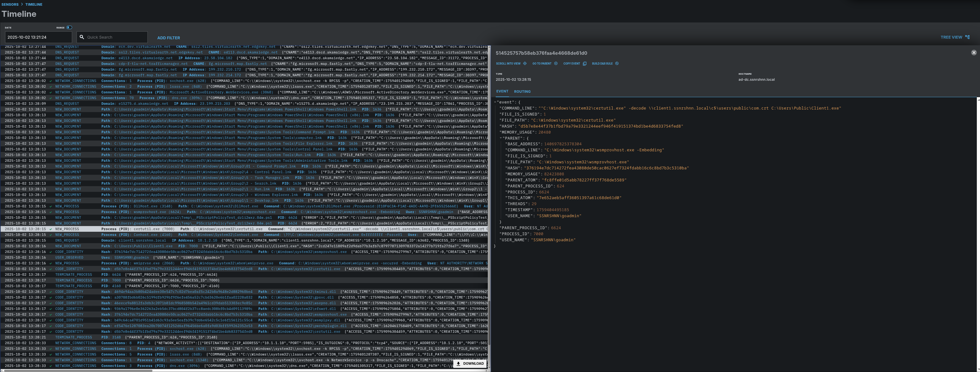Close the event detail panel
980x372 pixels.
(974, 53)
